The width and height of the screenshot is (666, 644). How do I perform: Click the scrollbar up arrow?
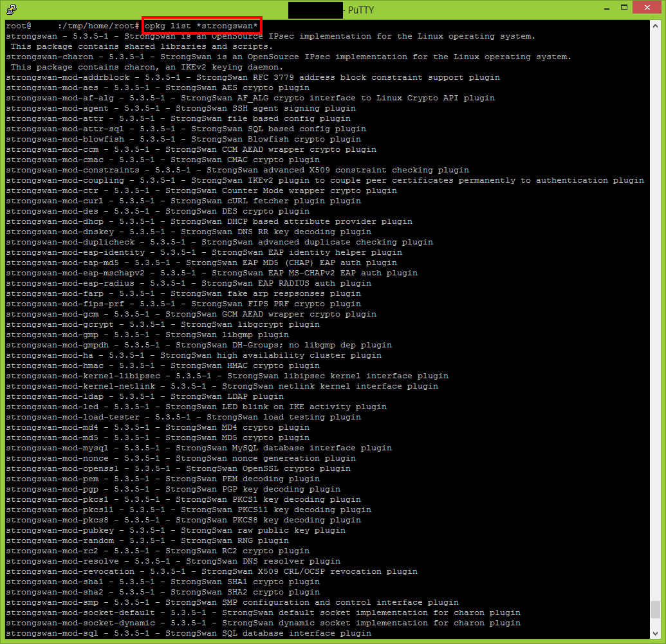click(655, 26)
